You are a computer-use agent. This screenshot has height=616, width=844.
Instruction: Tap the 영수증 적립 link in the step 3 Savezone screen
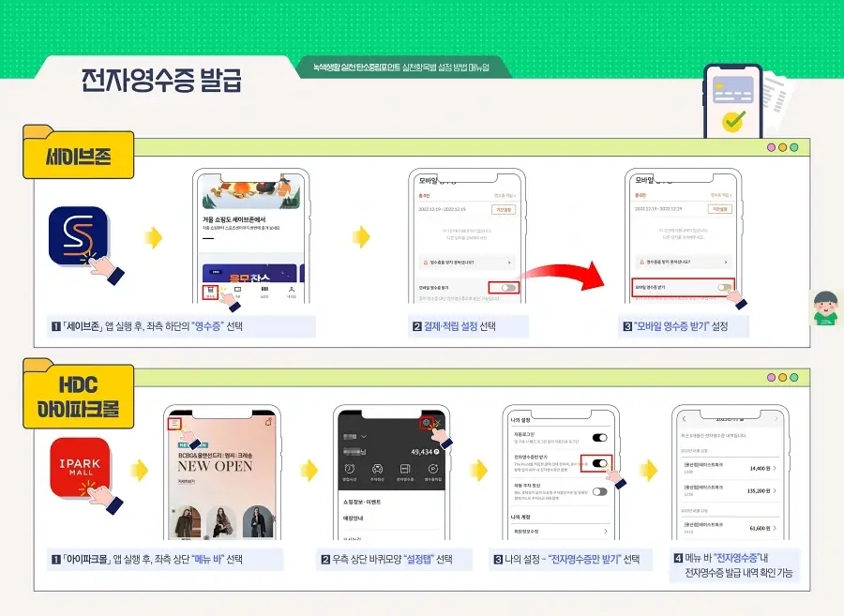point(721,195)
